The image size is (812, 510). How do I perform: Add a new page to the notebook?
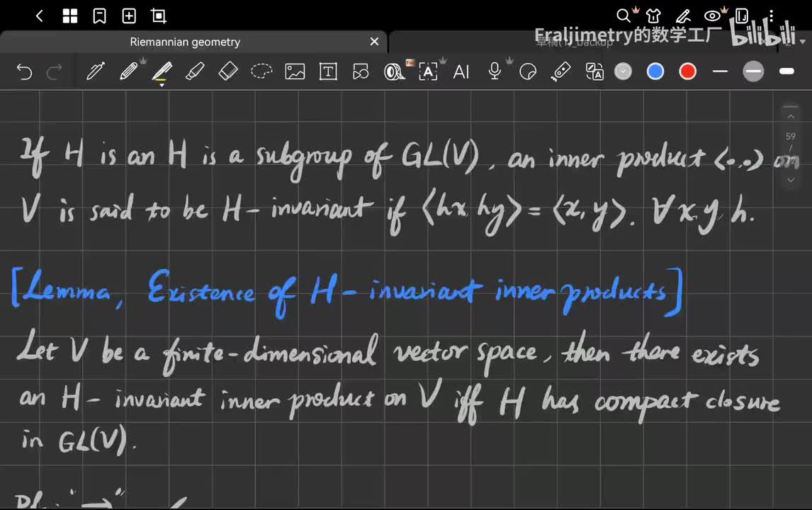[129, 16]
